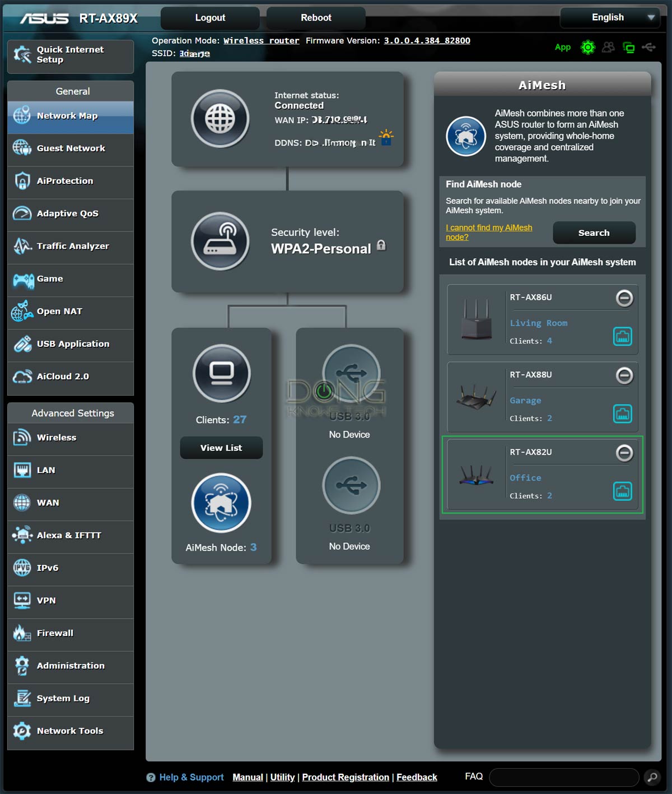Click the Internet status globe icon

click(220, 119)
